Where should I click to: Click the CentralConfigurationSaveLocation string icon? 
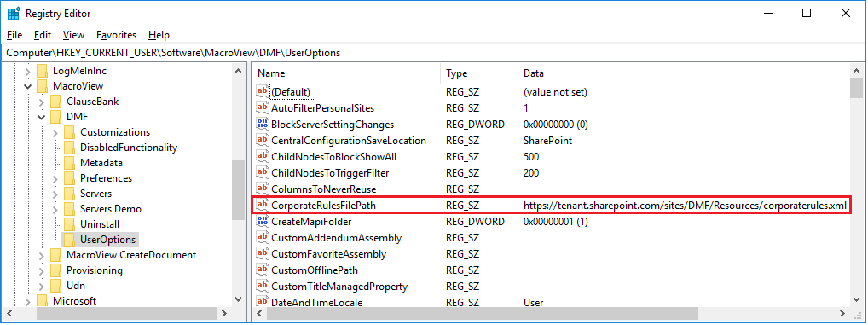(x=262, y=141)
